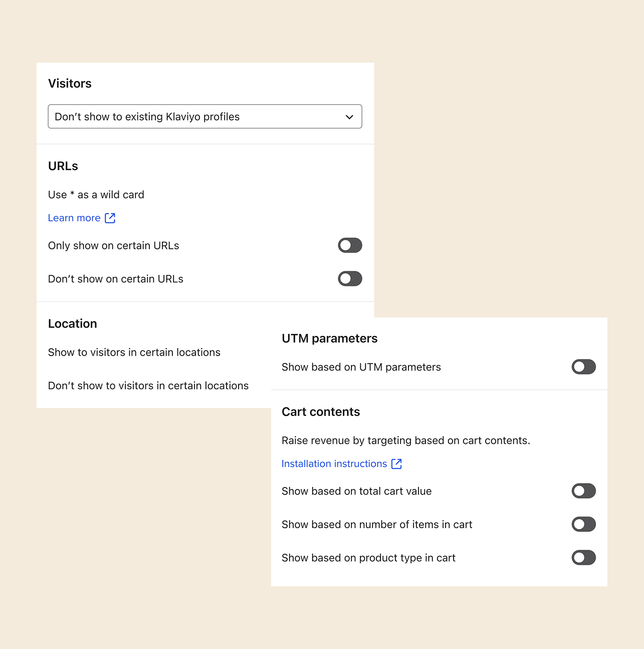The image size is (644, 649).
Task: Click the "Cart contents" section heading
Action: [321, 412]
